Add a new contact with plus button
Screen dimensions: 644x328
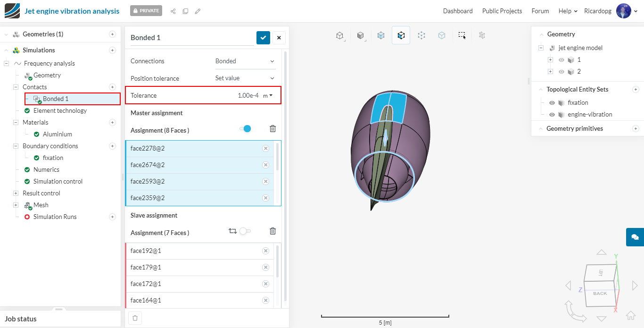112,87
